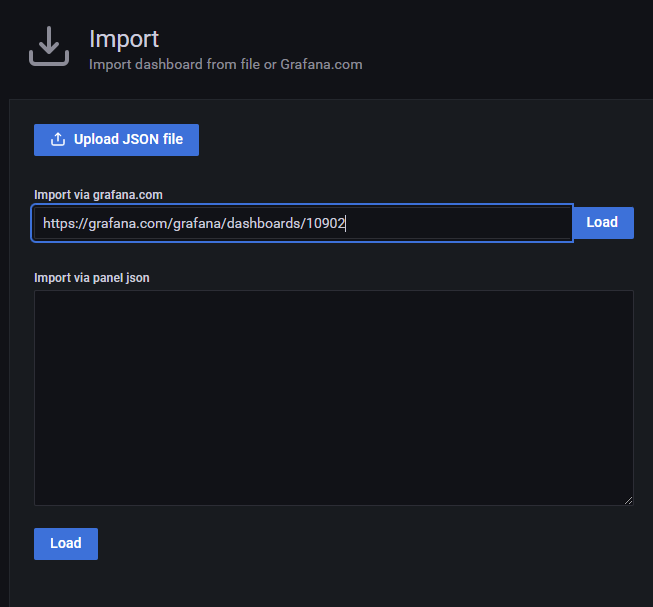Click the Import download icon in header
The width and height of the screenshot is (653, 607).
49,47
